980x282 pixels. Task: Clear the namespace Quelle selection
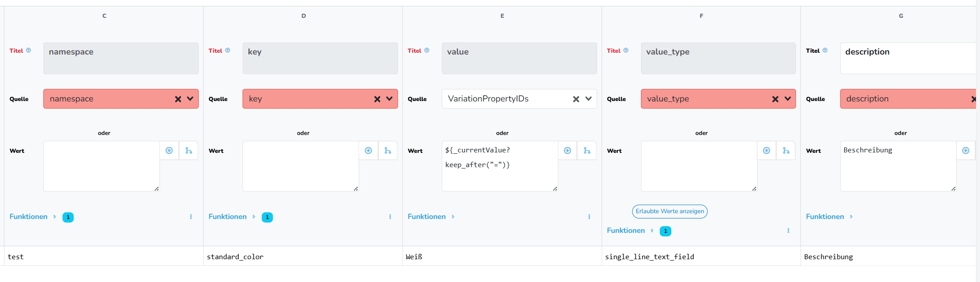[178, 99]
